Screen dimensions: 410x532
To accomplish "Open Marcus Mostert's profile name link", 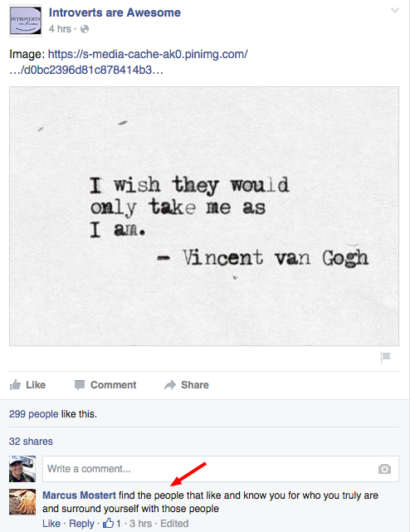I will 79,495.
